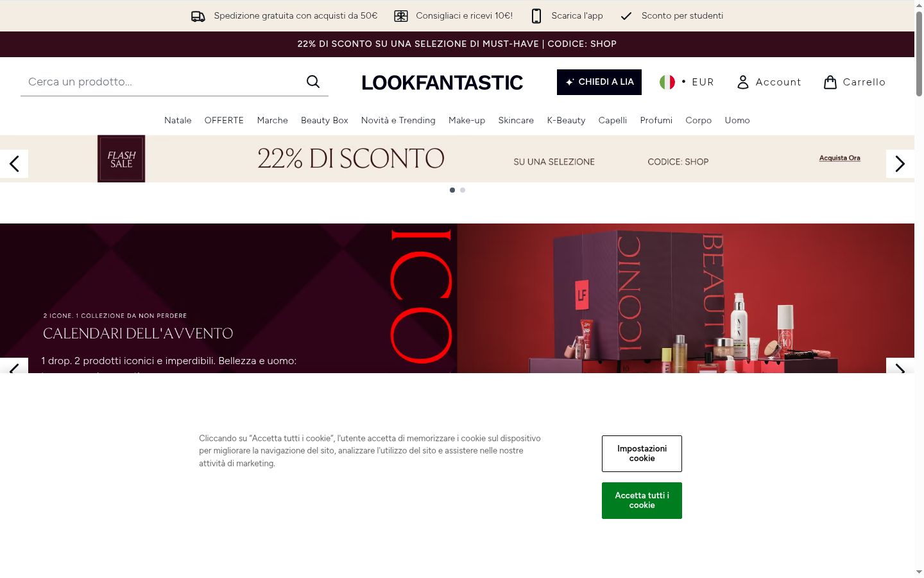Click the delivery truck icon in top bar
The width and height of the screenshot is (924, 578).
198,16
